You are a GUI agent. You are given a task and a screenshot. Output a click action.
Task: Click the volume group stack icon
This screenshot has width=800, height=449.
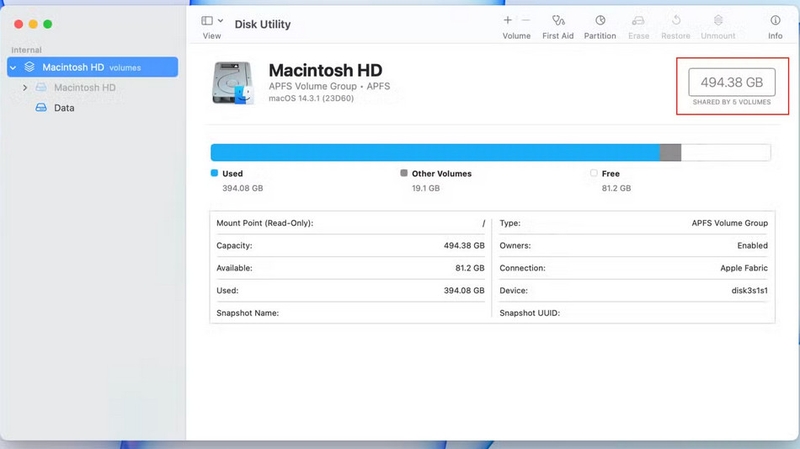coord(30,67)
